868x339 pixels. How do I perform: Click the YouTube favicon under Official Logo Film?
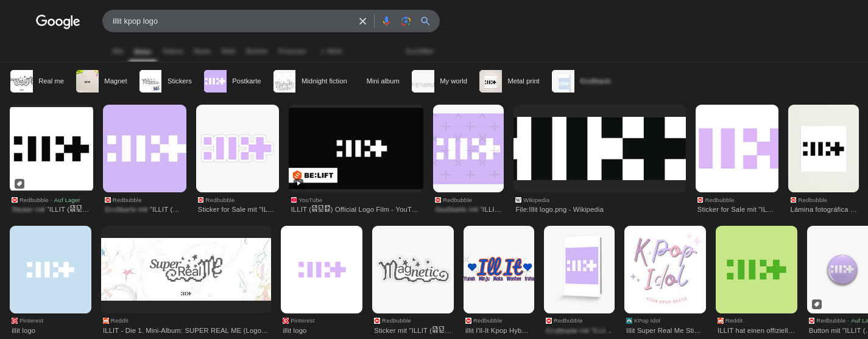click(294, 200)
